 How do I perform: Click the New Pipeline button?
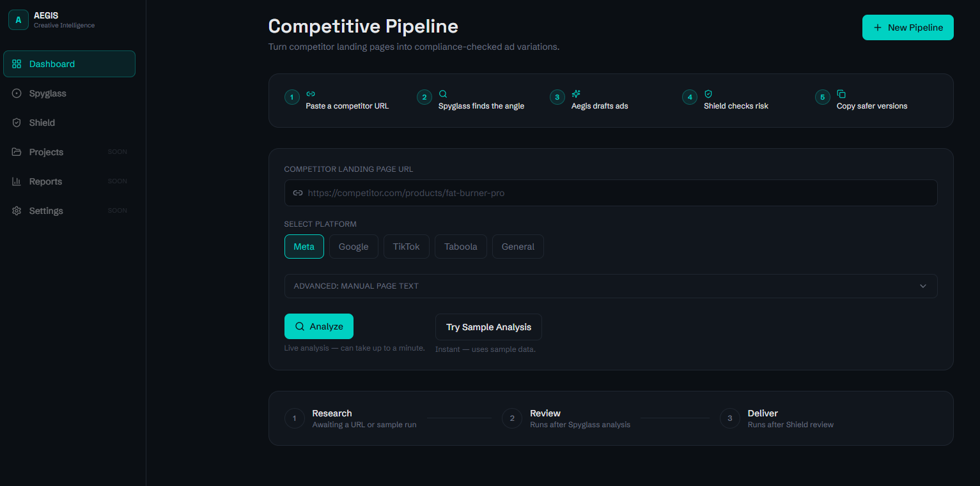[908, 27]
